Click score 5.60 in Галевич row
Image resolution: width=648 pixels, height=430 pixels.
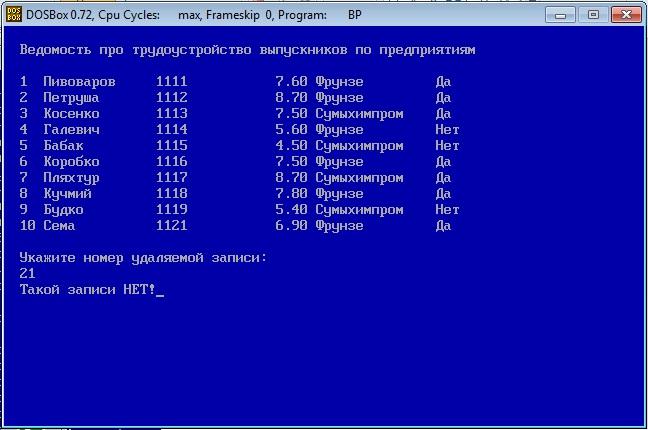[291, 129]
